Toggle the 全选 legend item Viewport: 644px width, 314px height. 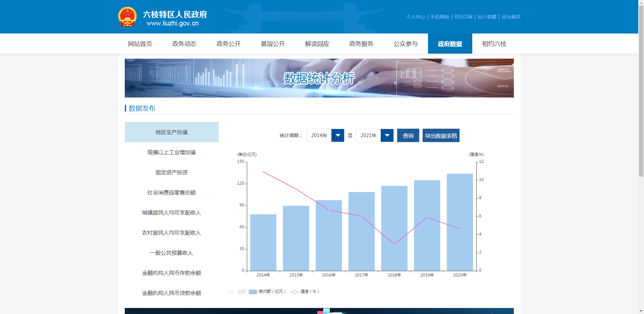tap(236, 292)
